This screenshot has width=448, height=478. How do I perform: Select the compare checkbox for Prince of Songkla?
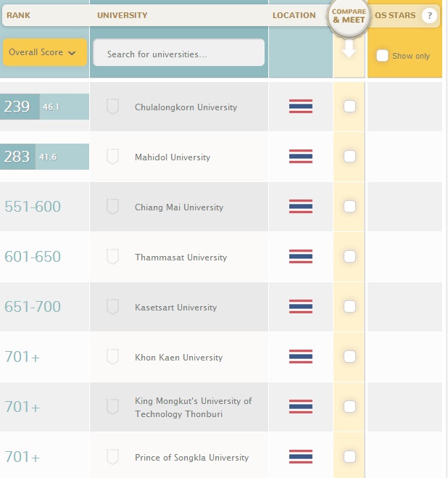pos(349,457)
